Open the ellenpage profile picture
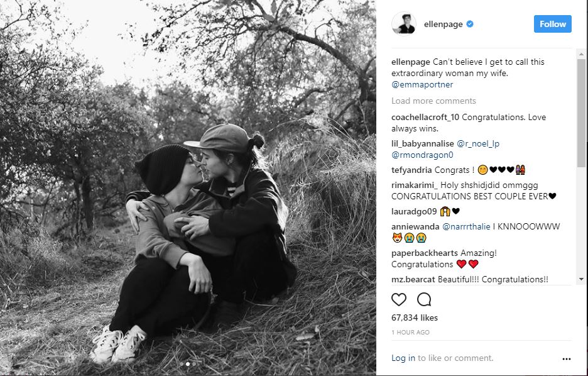Screen dimensions: 588x376 click(x=404, y=24)
